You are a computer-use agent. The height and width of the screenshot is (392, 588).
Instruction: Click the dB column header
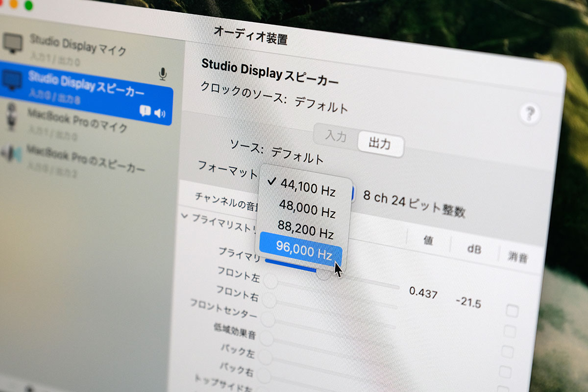pyautogui.click(x=474, y=249)
